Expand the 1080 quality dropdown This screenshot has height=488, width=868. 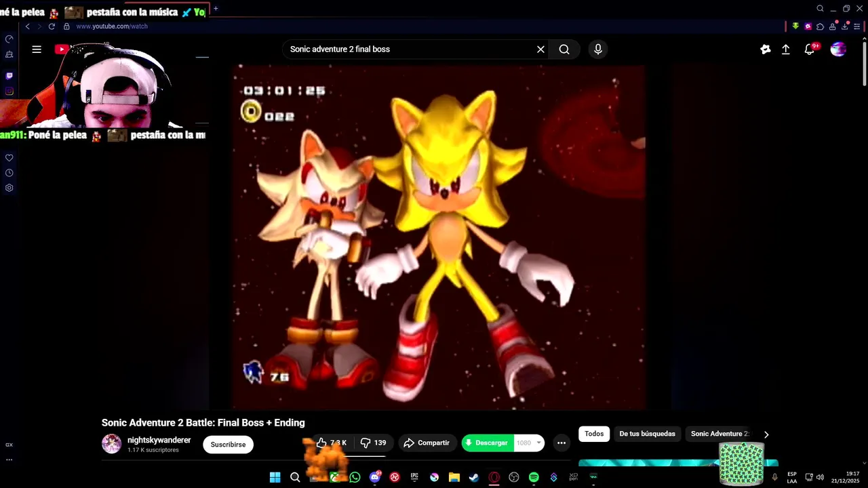click(530, 443)
